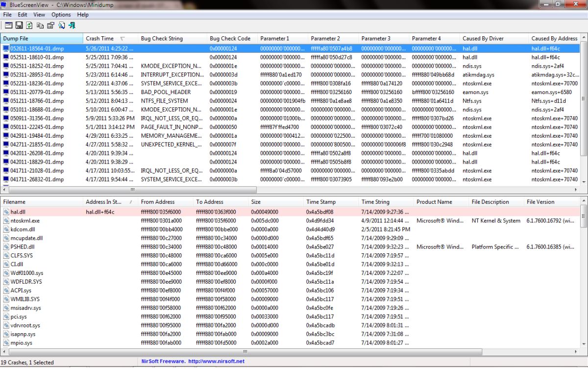Select the 051011-18688-01.dmp row
588x369 pixels.
[x=290, y=110]
